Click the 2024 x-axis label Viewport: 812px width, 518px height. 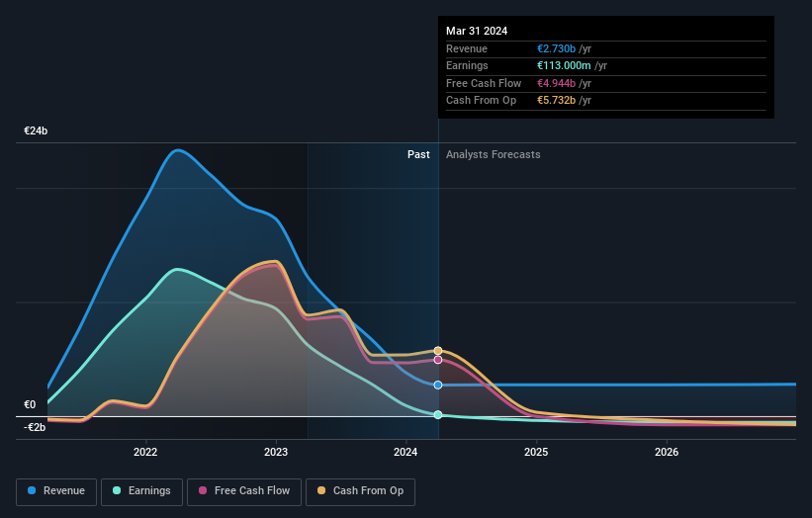point(406,452)
